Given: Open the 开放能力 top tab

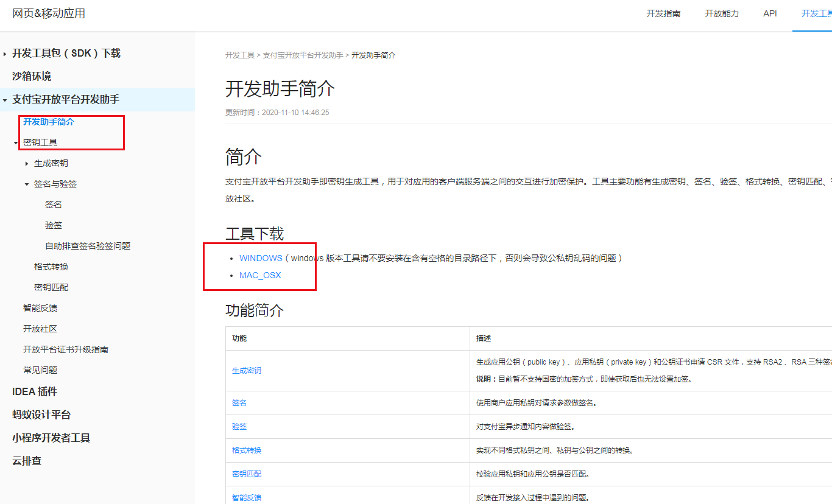Looking at the screenshot, I should 722,13.
